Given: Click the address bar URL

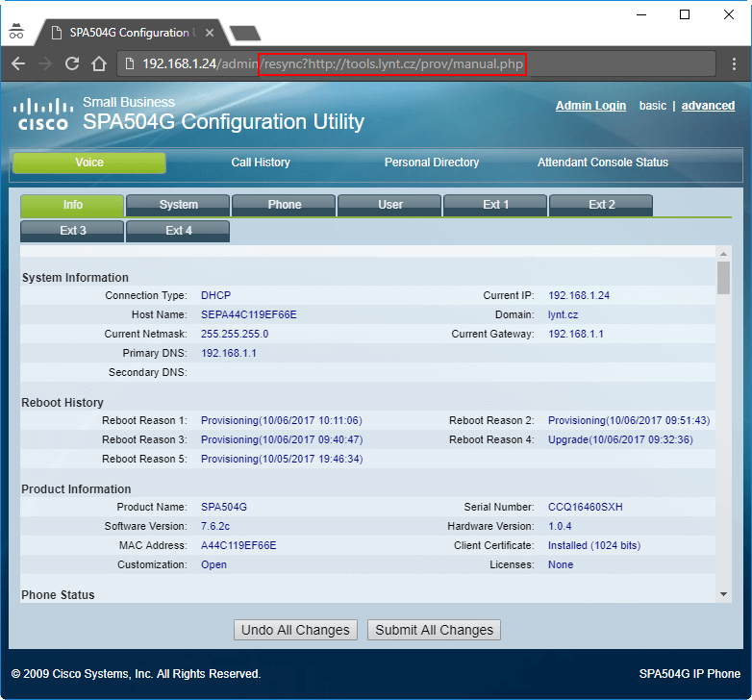Looking at the screenshot, I should click(x=333, y=63).
